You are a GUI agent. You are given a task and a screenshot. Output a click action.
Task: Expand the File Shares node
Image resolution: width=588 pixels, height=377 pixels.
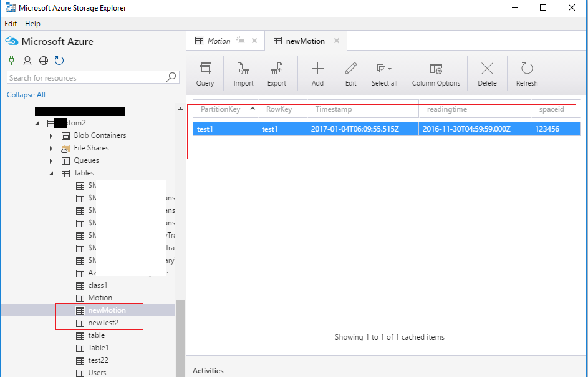(x=51, y=149)
